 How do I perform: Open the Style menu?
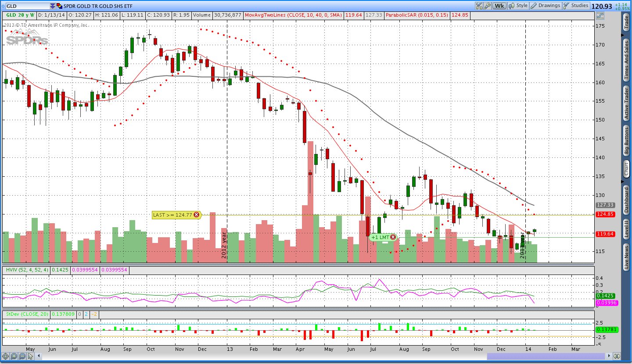pos(518,6)
